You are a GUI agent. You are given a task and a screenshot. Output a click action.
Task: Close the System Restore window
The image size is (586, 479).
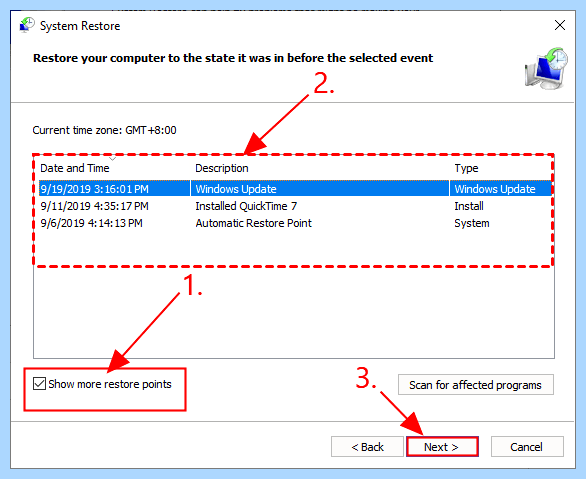coord(559,25)
